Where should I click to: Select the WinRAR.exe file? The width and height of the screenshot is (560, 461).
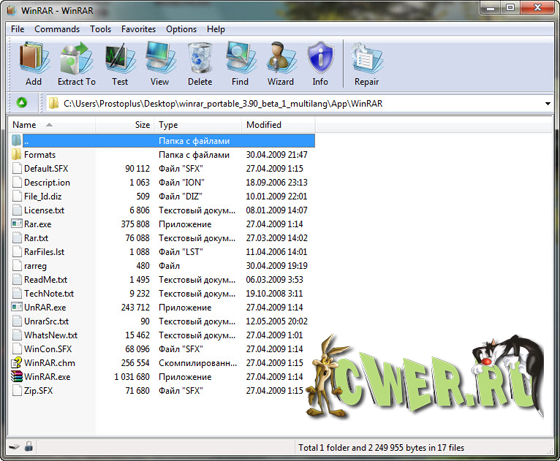tap(47, 377)
